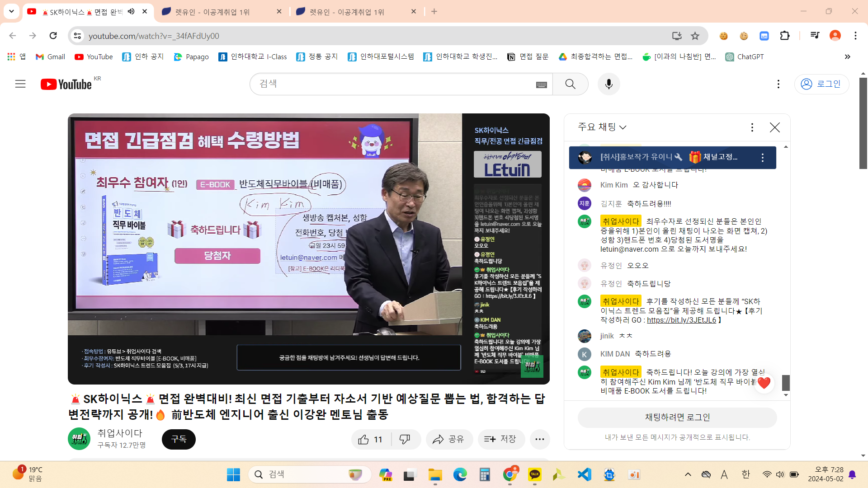868x488 pixels.
Task: Open Visual Studio Code from taskbar
Action: (x=584, y=474)
